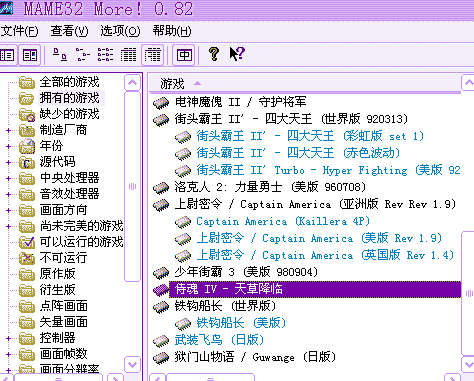Toggle the folder list panel toolbar icon

[x=7, y=55]
